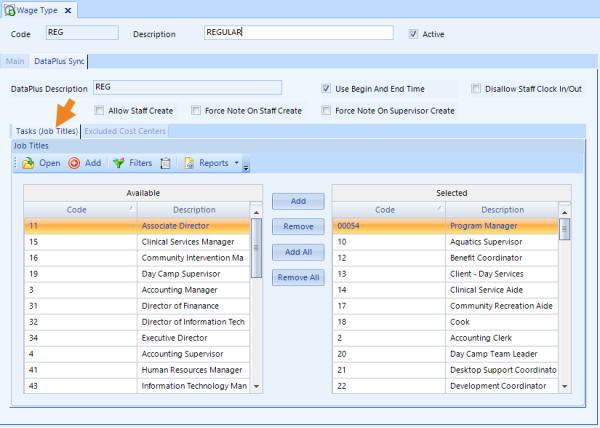Image resolution: width=600 pixels, height=428 pixels.
Task: Expand the Reports dropdown arrow
Action: point(236,163)
